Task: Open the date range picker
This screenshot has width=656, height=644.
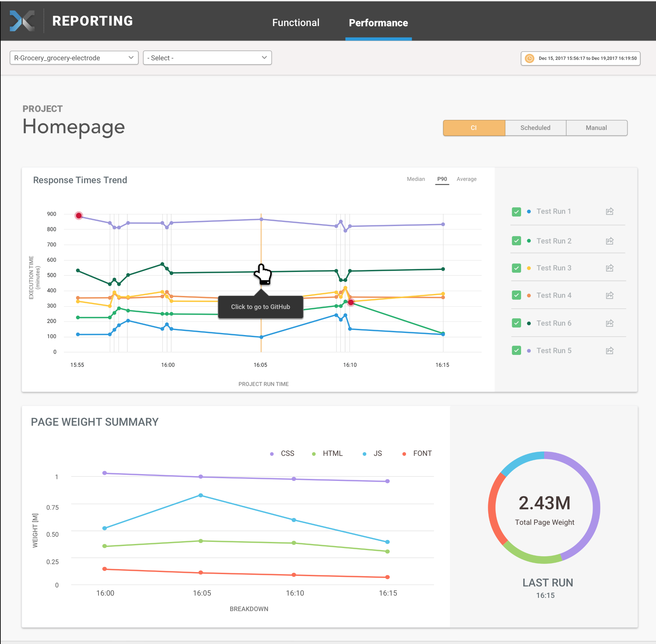Action: click(580, 58)
